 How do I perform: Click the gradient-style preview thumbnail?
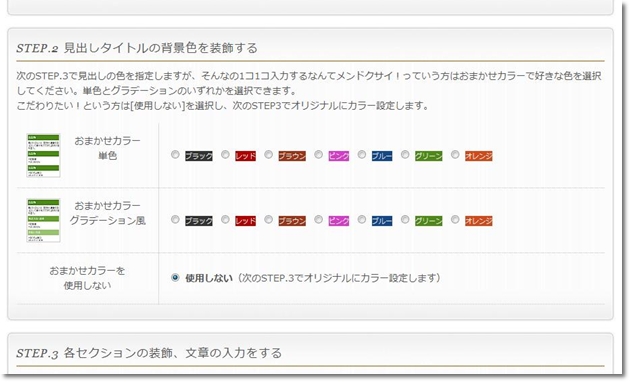pyautogui.click(x=43, y=220)
